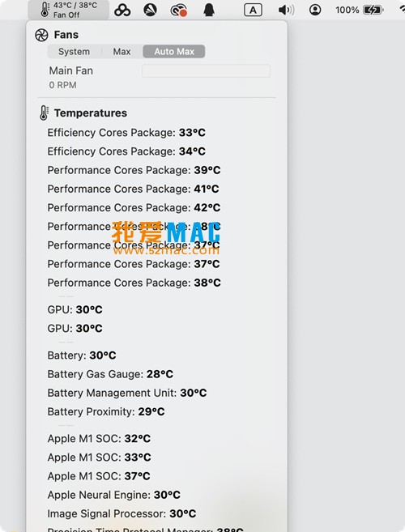Click the Apple Neural Engine temperature row
This screenshot has width=405, height=532.
pos(114,495)
